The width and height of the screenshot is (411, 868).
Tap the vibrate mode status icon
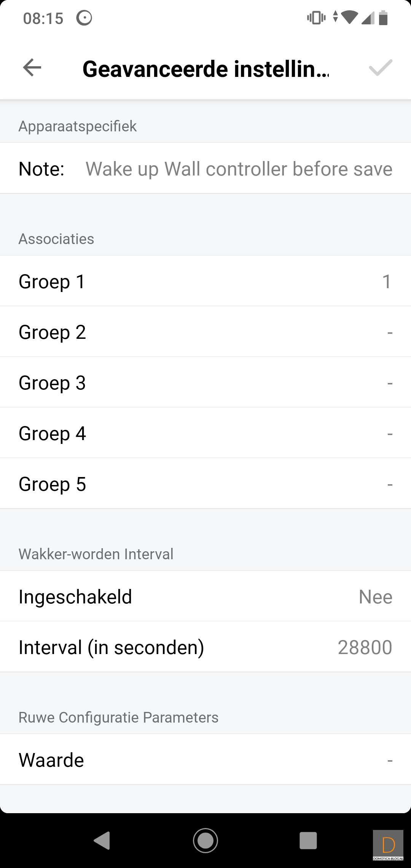[316, 18]
